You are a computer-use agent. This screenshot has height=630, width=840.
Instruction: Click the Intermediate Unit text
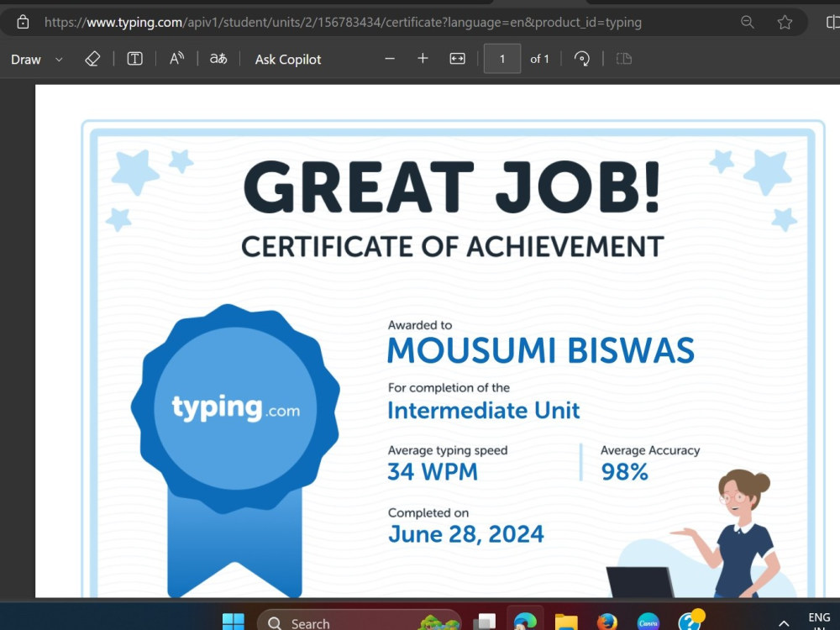click(x=483, y=411)
